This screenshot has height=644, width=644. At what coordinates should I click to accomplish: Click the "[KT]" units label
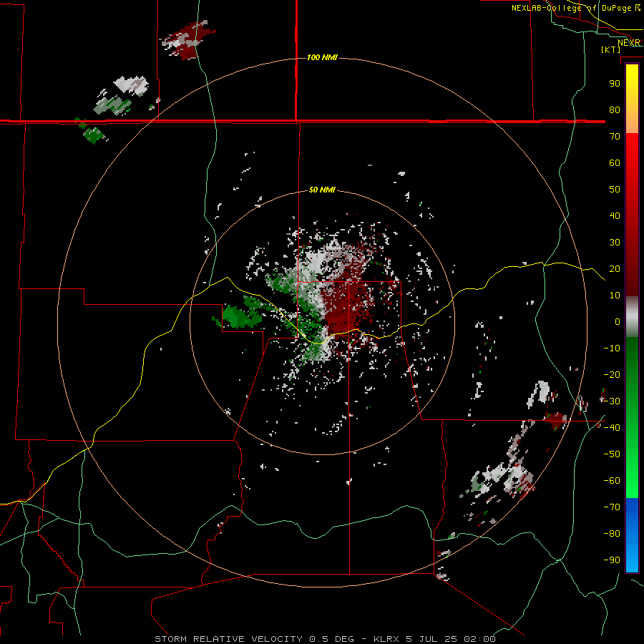[610, 49]
